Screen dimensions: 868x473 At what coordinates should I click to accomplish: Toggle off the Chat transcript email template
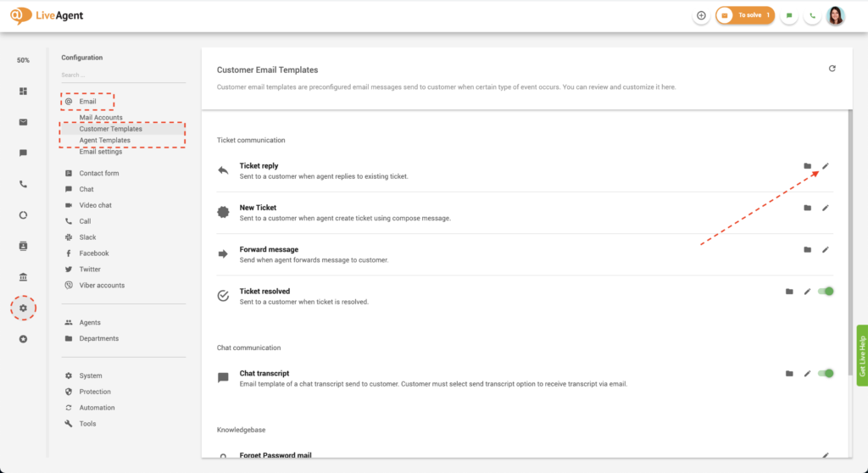pos(826,373)
